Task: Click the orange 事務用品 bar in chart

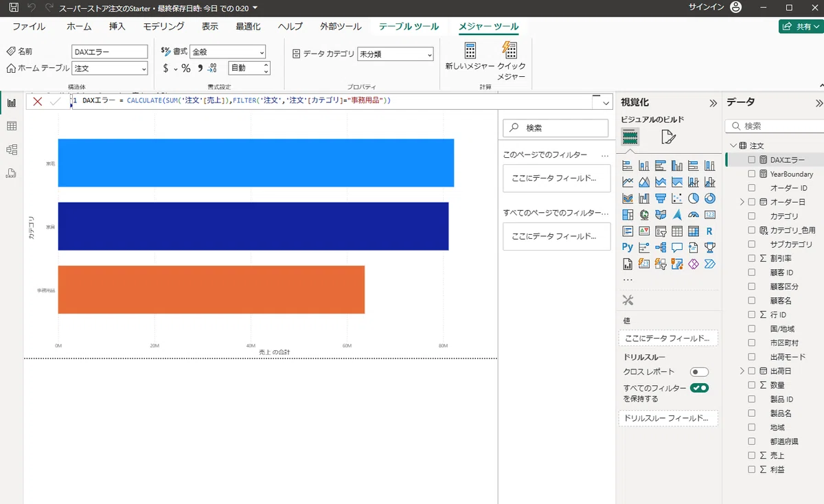Action: pyautogui.click(x=211, y=290)
